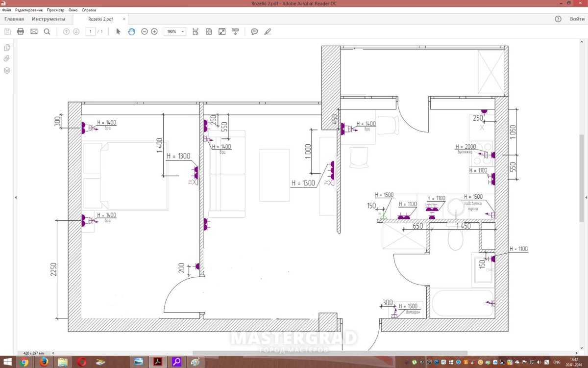This screenshot has width=588, height=368.
Task: Show the Attachments paperclip panel
Action: point(7,58)
